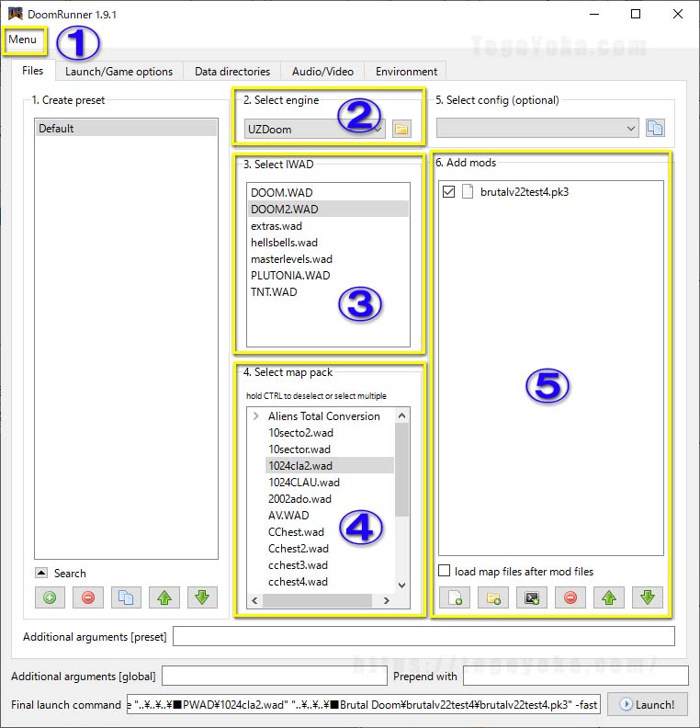This screenshot has height=728, width=700.
Task: Click the Additional arguments [preset] input field
Action: 423,636
